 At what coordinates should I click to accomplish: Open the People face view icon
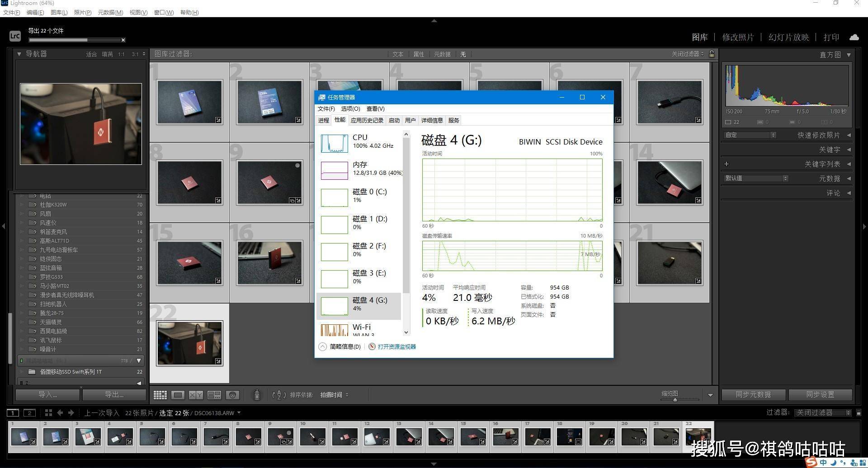(x=232, y=395)
